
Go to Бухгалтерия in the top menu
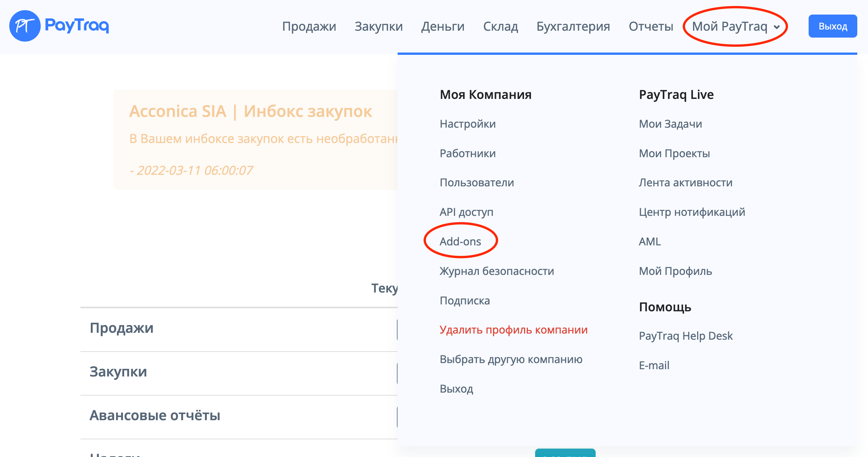(573, 26)
